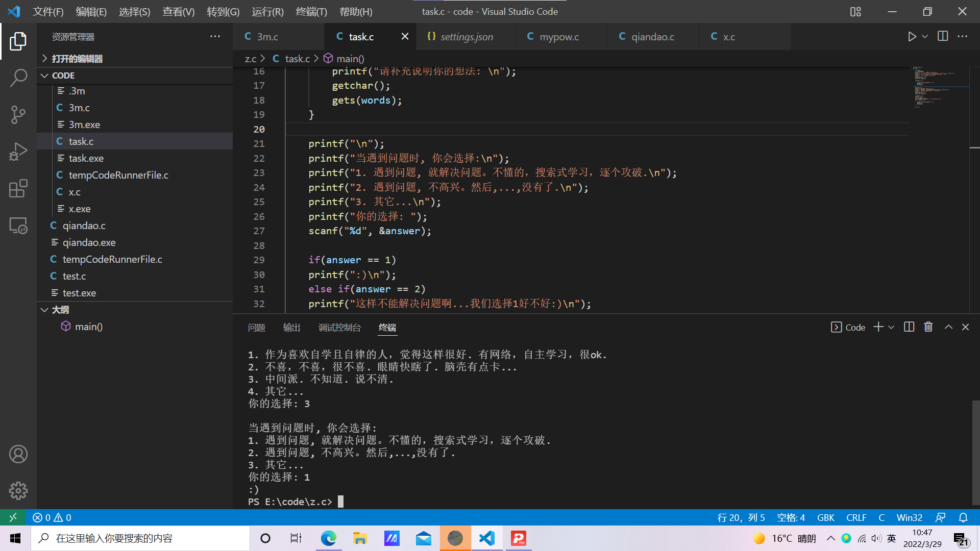Open the Terminal (终端) menu
980x551 pixels.
pos(311,11)
